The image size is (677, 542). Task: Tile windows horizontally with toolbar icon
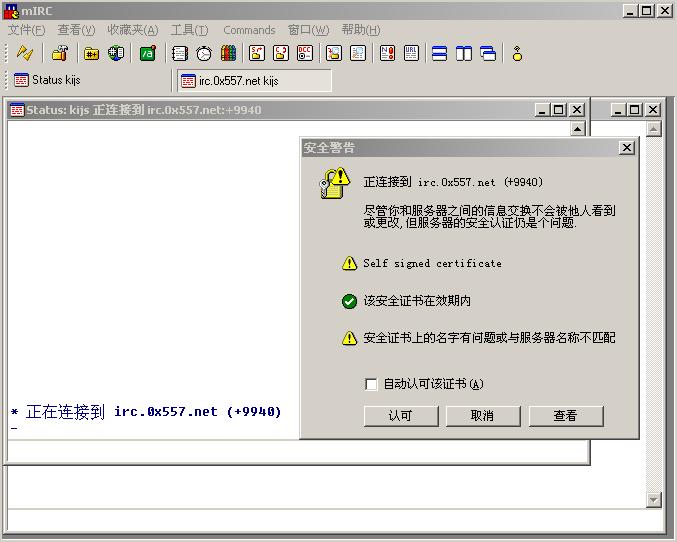440,54
